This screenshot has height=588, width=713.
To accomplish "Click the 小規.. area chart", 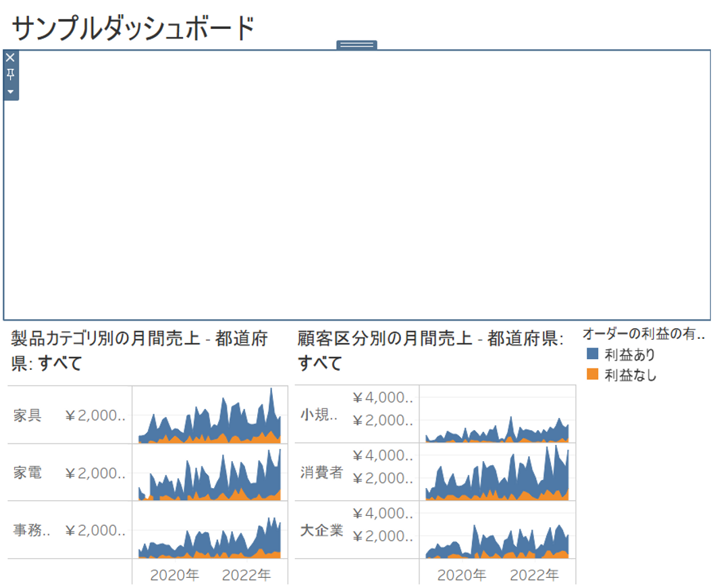I will (497, 414).
